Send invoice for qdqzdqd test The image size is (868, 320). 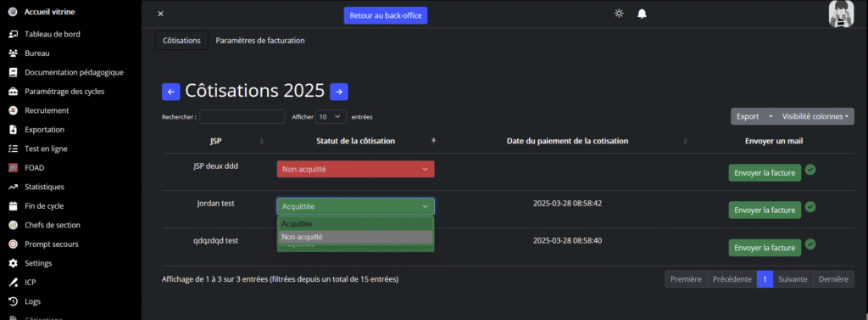coord(765,247)
